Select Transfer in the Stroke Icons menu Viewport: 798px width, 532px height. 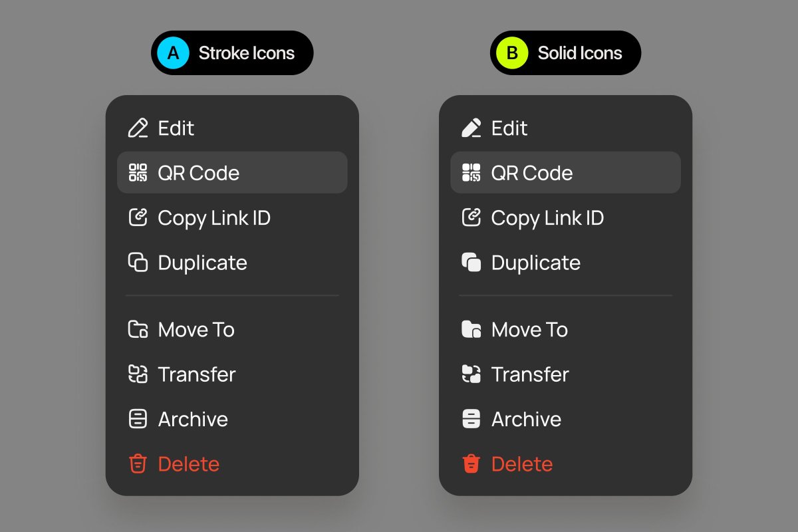(x=232, y=374)
